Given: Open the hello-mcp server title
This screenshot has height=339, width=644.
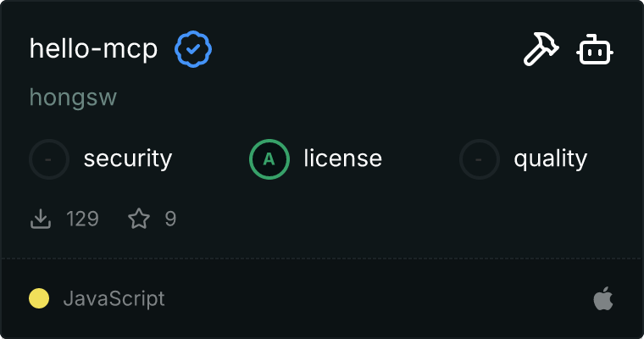Looking at the screenshot, I should 93,49.
